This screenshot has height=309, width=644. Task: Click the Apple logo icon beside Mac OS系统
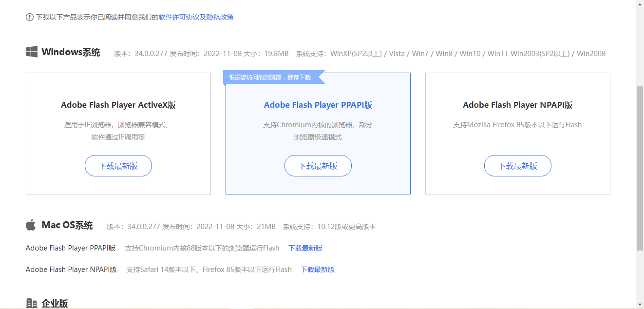(31, 225)
